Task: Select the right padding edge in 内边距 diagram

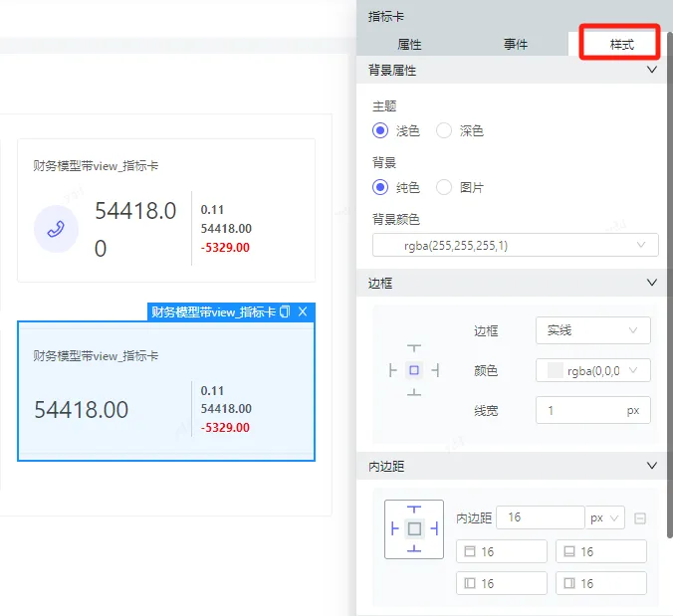Action: [434, 528]
